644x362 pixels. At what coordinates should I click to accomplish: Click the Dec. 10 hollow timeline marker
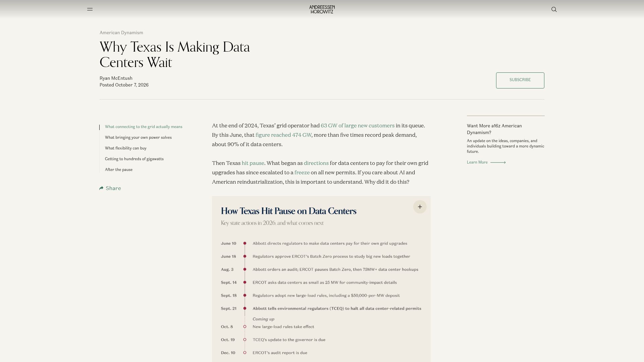[x=245, y=353]
